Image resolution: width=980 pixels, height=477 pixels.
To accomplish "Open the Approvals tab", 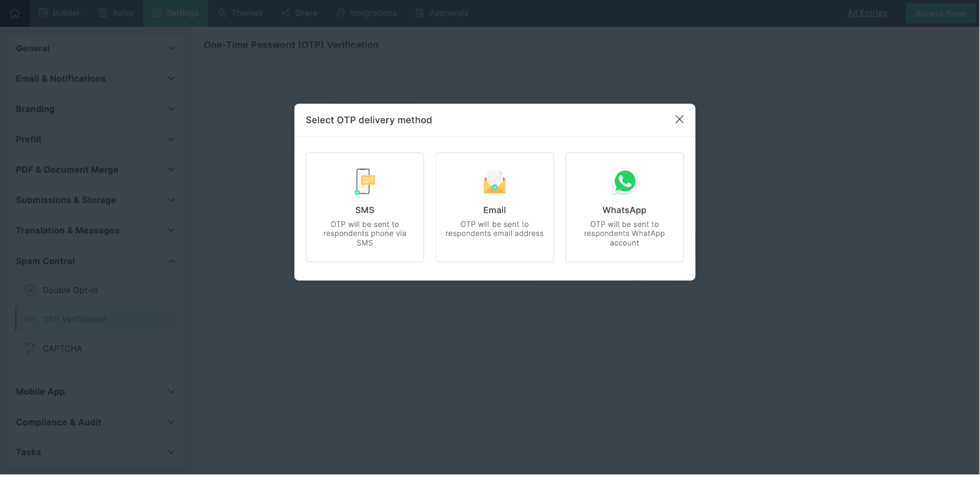I will [x=442, y=13].
